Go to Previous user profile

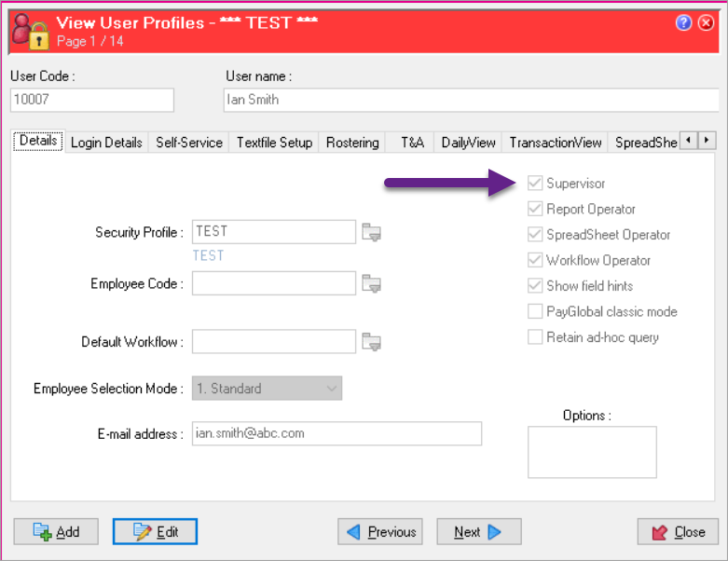pos(380,532)
